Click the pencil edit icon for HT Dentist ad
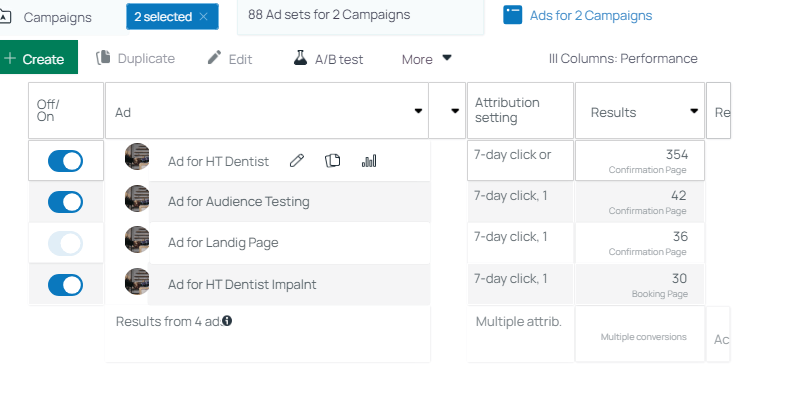786x416 pixels. pyautogui.click(x=297, y=160)
